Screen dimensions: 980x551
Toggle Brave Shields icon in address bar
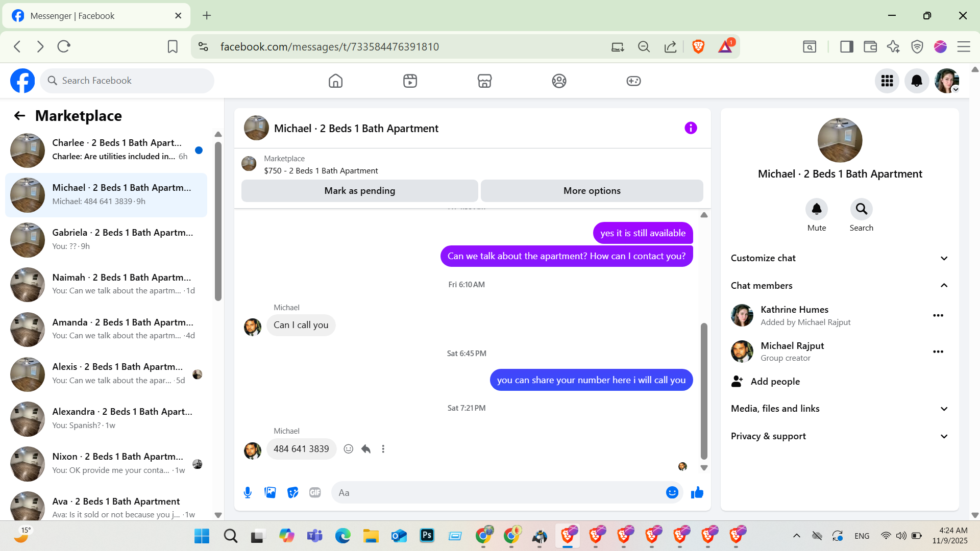(698, 46)
